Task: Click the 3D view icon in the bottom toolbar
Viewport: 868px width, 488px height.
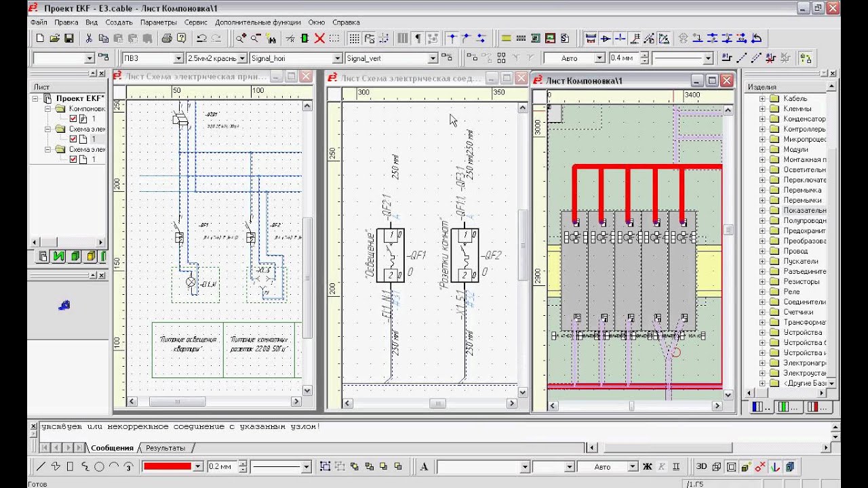Action: 701,466
